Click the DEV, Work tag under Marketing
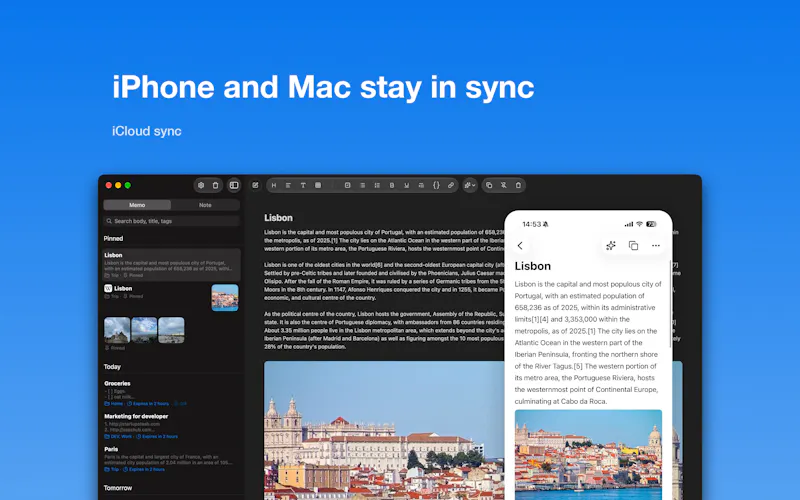This screenshot has height=500, width=800. pos(119,437)
